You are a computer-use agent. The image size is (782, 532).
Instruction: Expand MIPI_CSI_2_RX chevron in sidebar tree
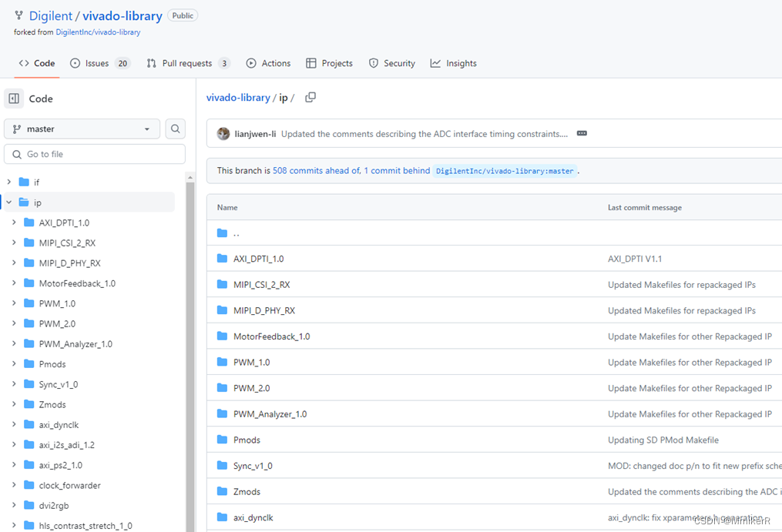[x=14, y=243]
